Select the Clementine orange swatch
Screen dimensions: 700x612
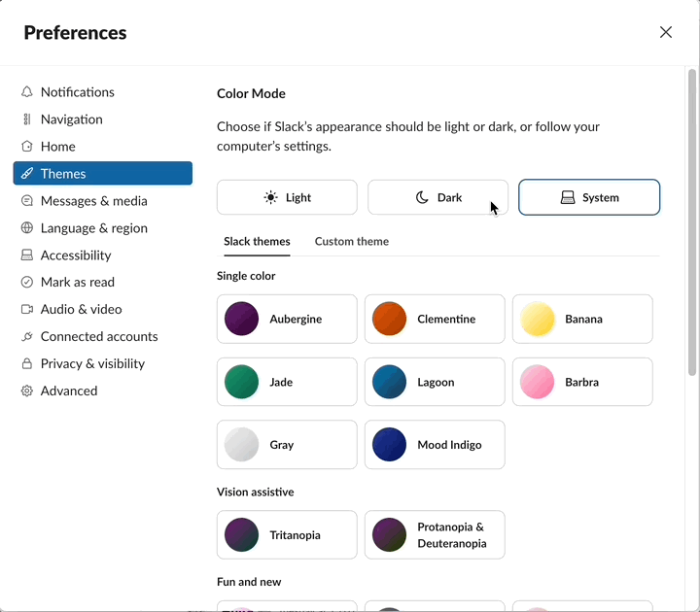click(389, 319)
